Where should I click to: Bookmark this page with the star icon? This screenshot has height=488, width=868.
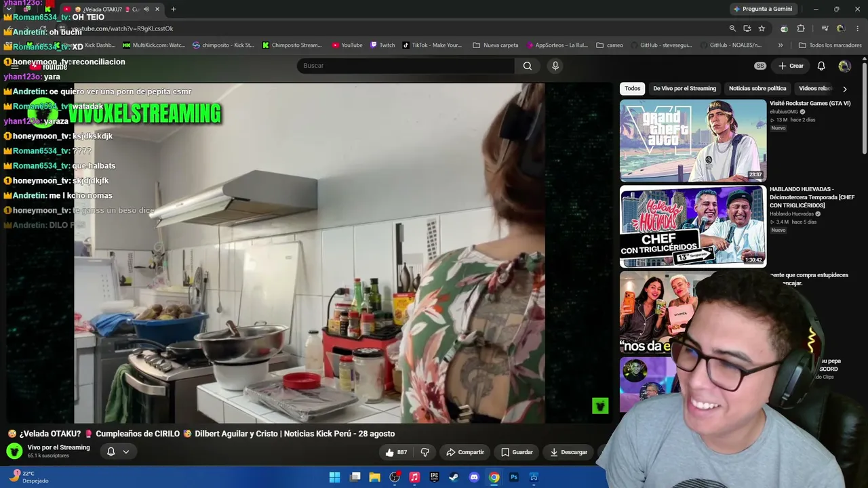pyautogui.click(x=762, y=28)
